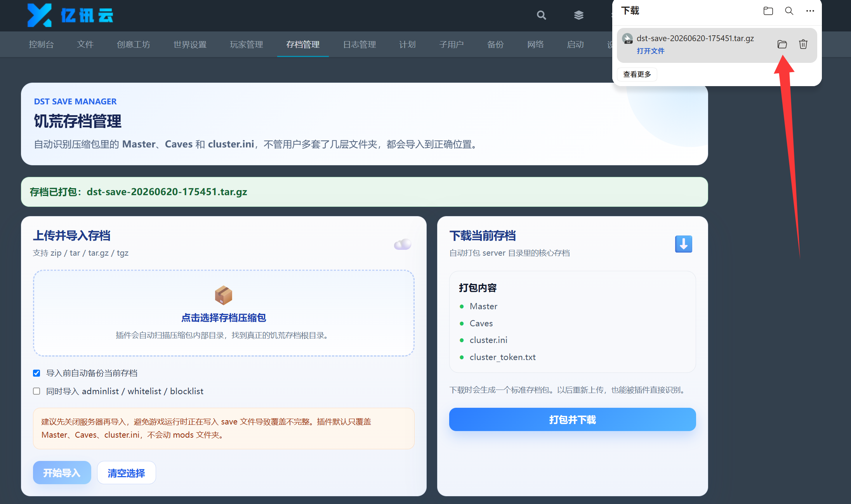
Task: Click the layers stack icon in the header
Action: (x=578, y=15)
